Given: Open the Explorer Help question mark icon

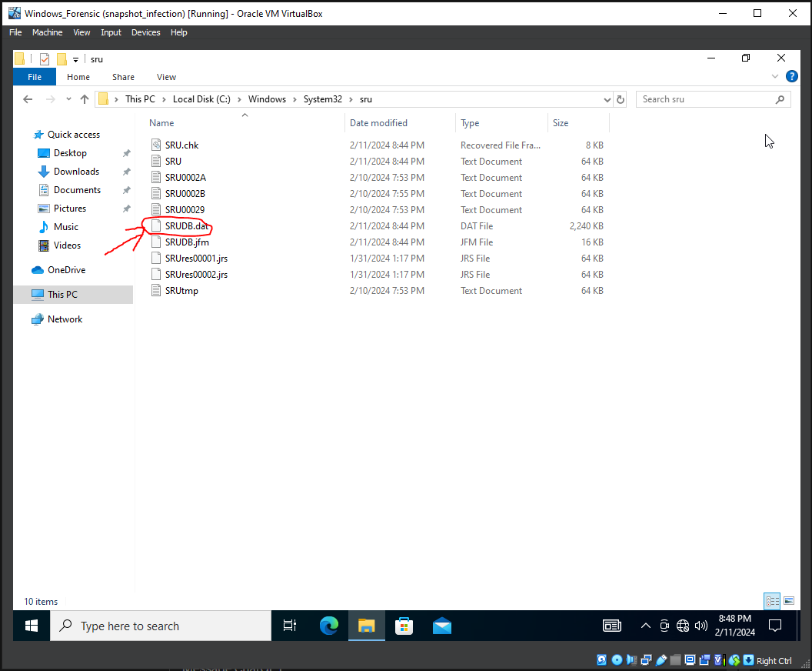Looking at the screenshot, I should click(791, 77).
